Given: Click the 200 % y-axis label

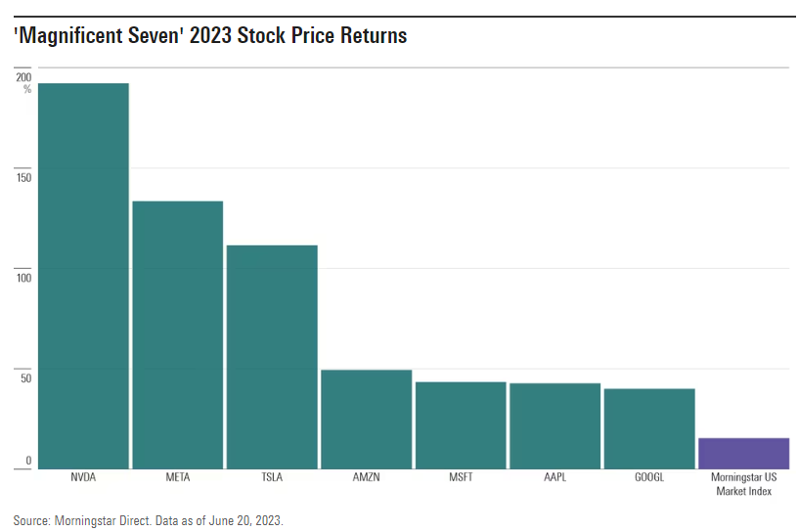Looking at the screenshot, I should (24, 82).
